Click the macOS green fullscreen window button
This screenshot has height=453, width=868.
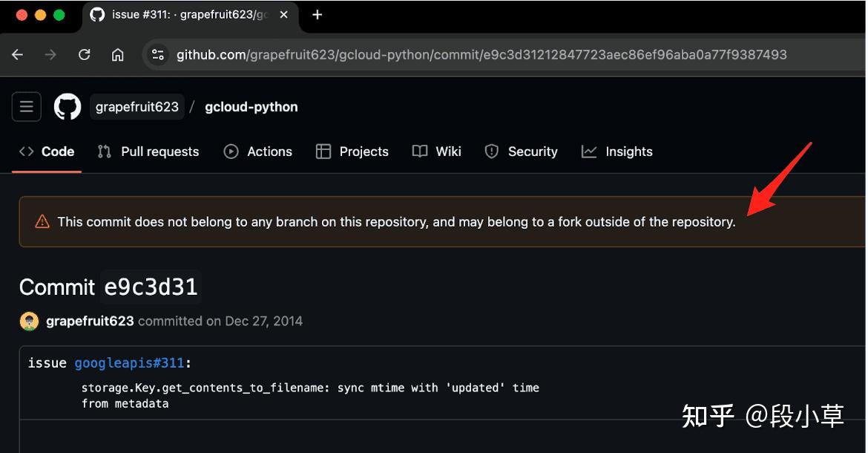59,15
